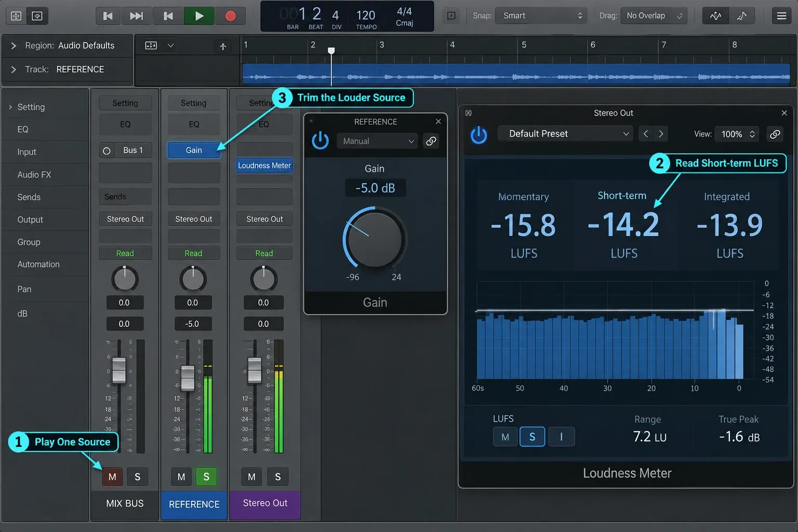
Task: Select the M momentary LUFS tab
Action: [505, 437]
